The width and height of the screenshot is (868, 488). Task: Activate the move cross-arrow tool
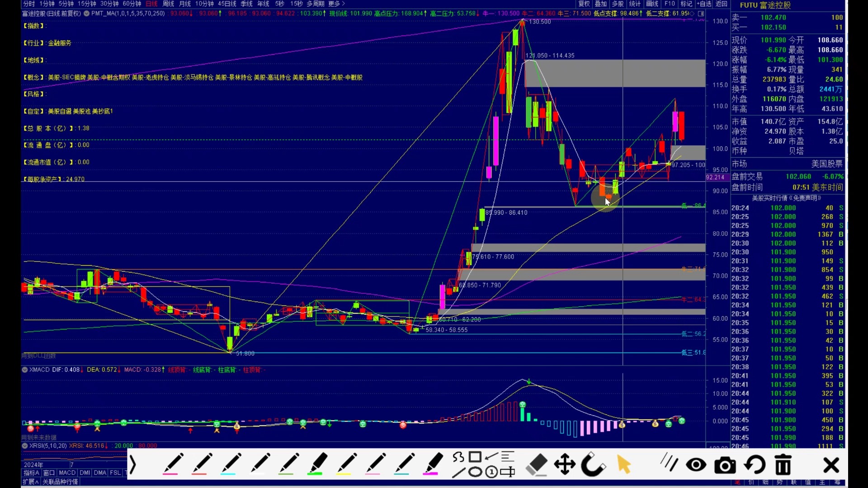tap(565, 465)
